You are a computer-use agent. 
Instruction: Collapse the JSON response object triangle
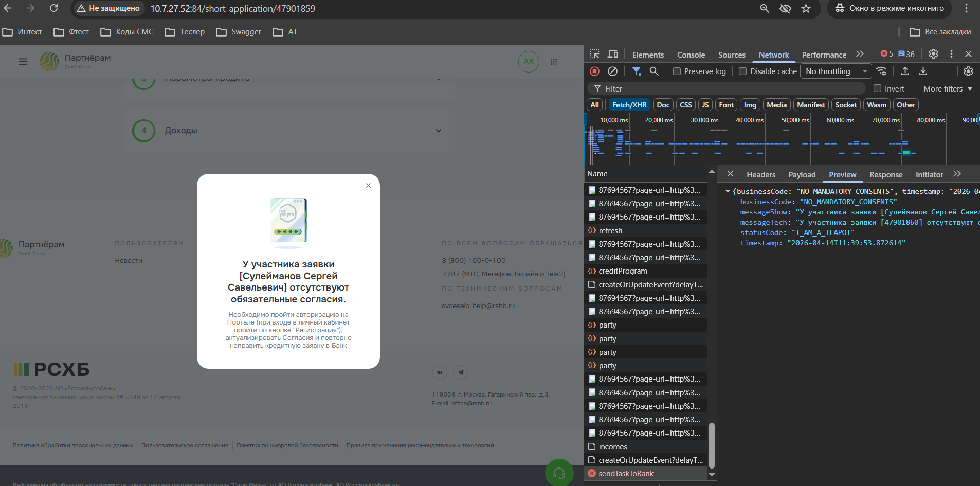pyautogui.click(x=728, y=191)
